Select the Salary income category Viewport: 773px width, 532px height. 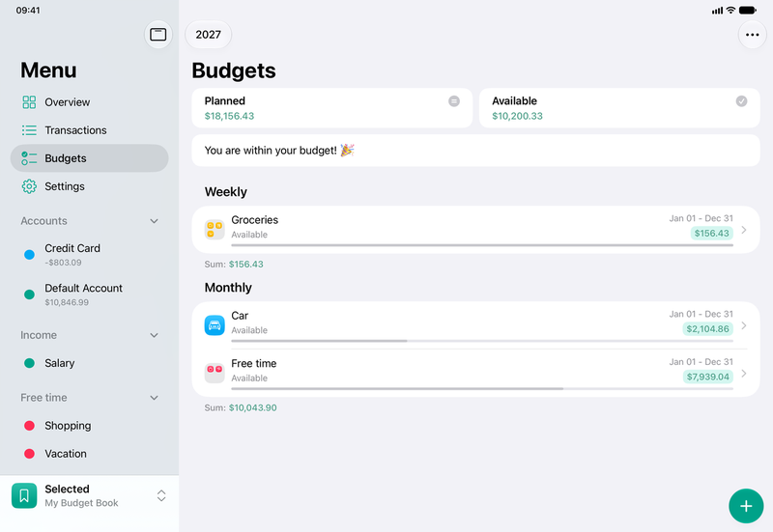point(89,363)
